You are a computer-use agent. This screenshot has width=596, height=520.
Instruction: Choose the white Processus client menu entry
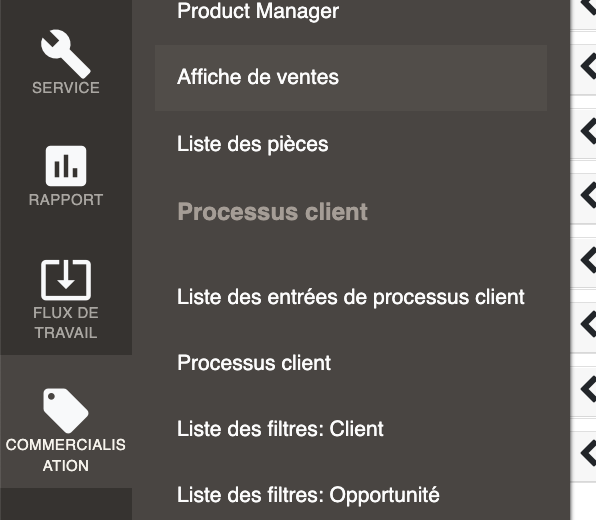pyautogui.click(x=254, y=363)
